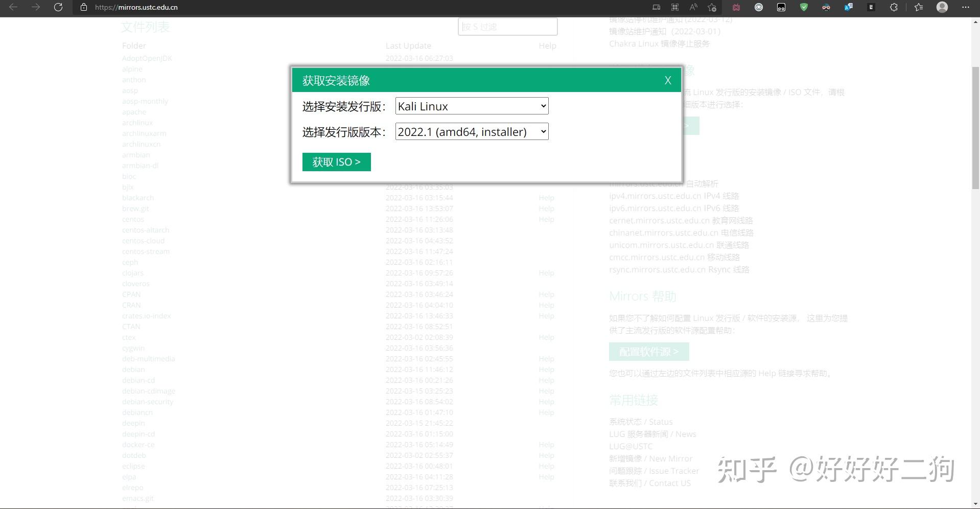This screenshot has width=980, height=509.
Task: Open the 联系我们 / Contact US link
Action: 650,483
